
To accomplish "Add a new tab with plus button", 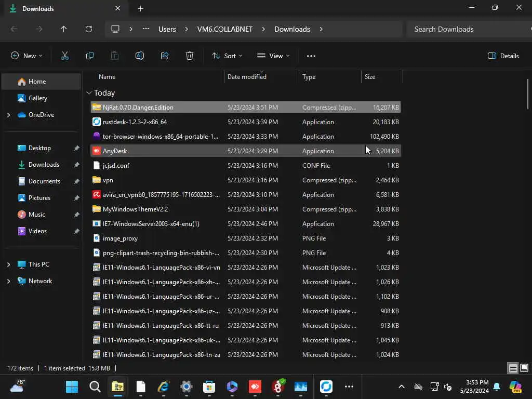I will tap(140, 9).
